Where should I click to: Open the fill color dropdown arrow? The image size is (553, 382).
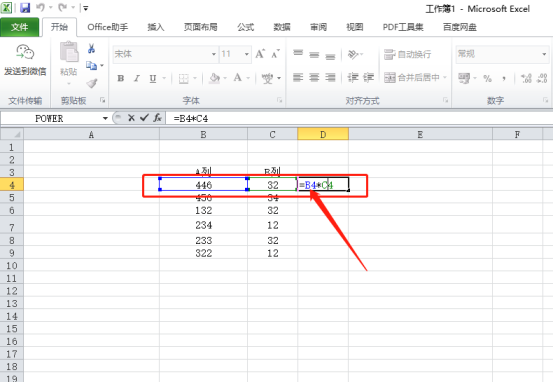[225, 78]
